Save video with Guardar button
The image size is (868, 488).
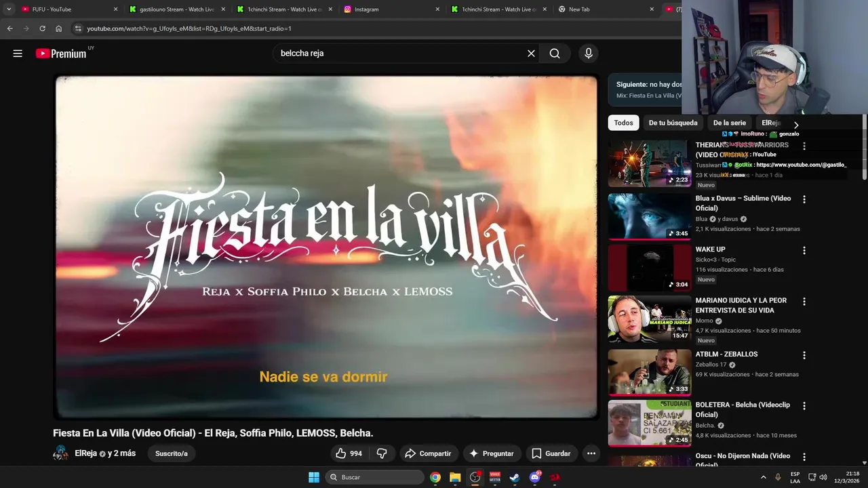click(551, 453)
